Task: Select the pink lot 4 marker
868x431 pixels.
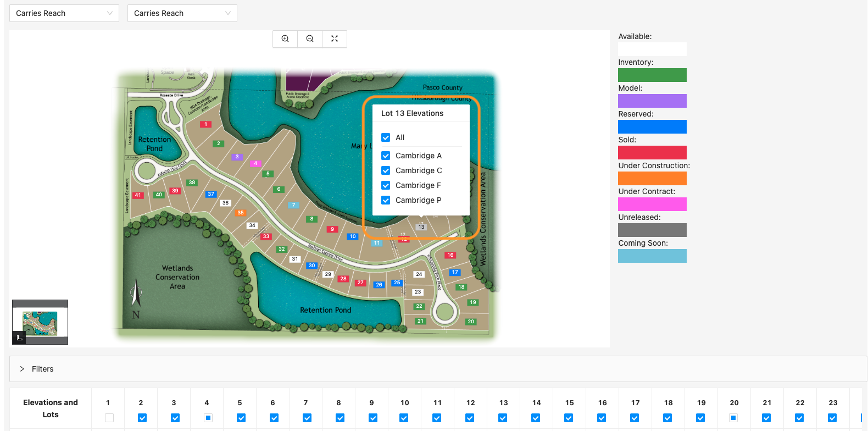Action: pyautogui.click(x=255, y=163)
